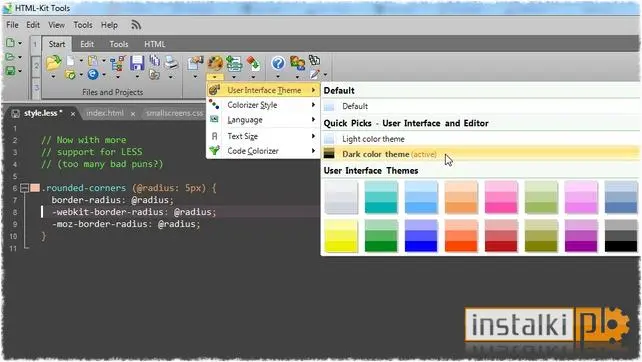This screenshot has height=362, width=642.
Task: Open dropdown arrow beside New document icon
Action: tap(81, 61)
